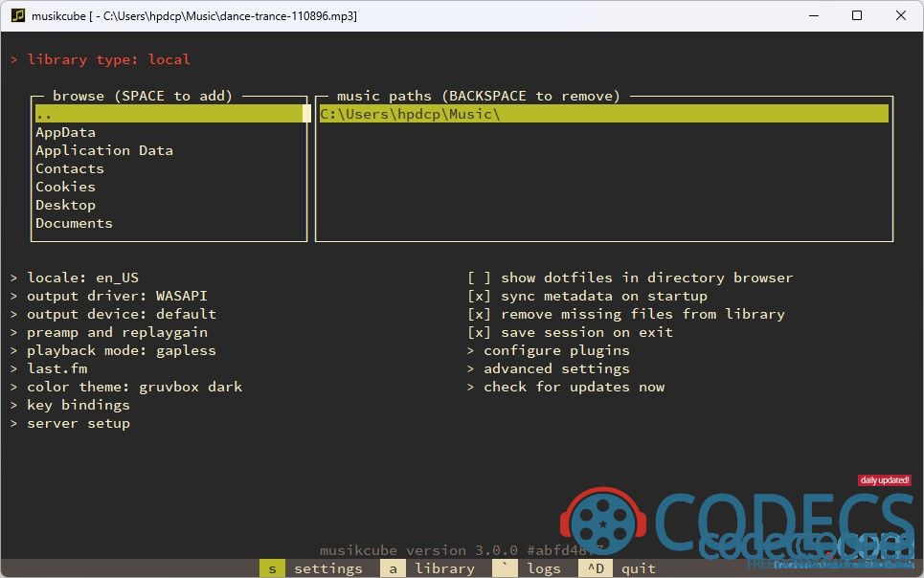This screenshot has height=578, width=924.
Task: Open playback mode: gapless setting
Action: click(113, 350)
